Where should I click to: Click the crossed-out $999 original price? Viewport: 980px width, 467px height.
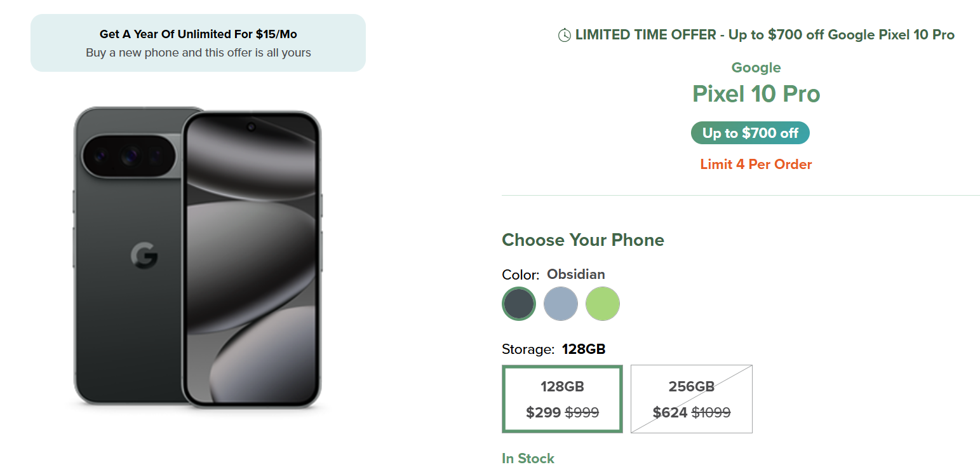[582, 413]
